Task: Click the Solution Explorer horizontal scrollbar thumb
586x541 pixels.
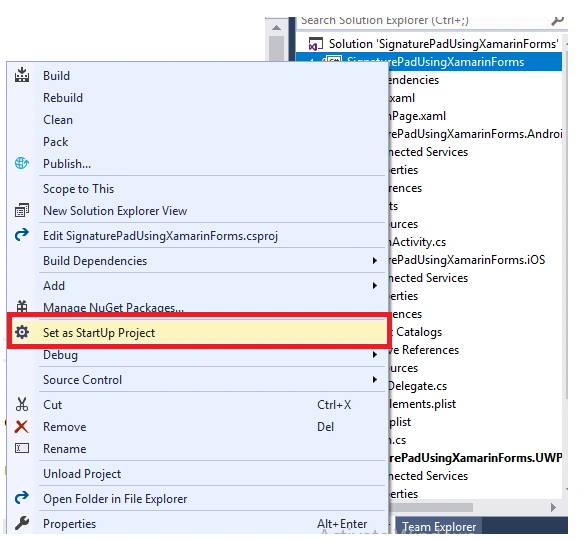Action: point(431,507)
